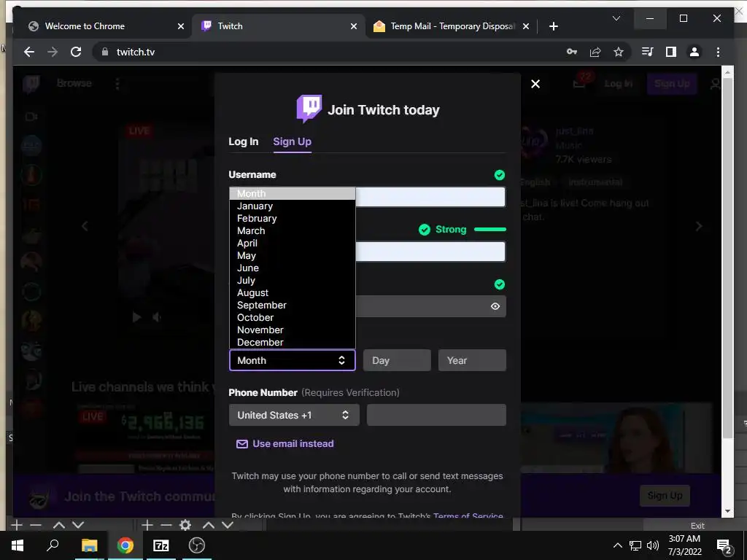The width and height of the screenshot is (747, 560).
Task: Choose March in the month dropdown
Action: click(292, 231)
